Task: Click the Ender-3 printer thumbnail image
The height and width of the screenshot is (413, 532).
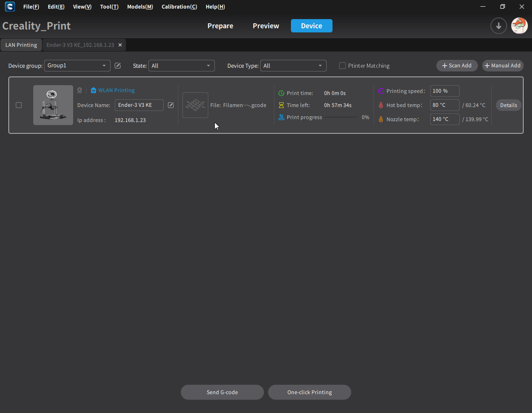Action: tap(53, 105)
